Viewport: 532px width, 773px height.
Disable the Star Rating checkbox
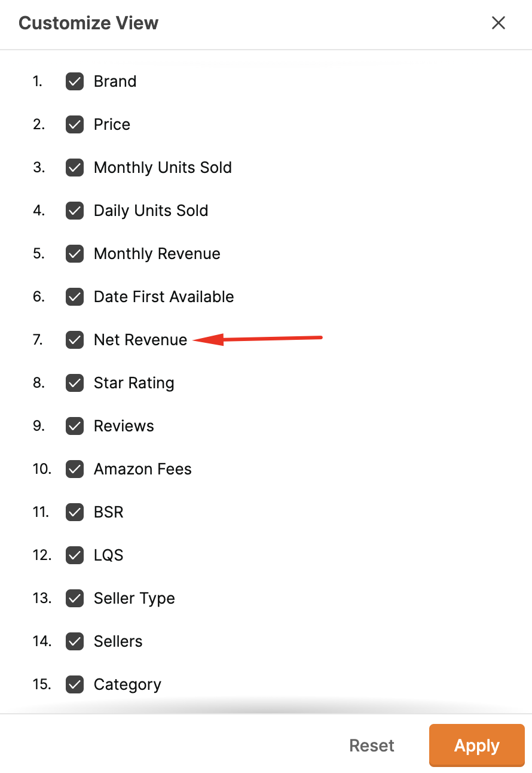pyautogui.click(x=75, y=383)
